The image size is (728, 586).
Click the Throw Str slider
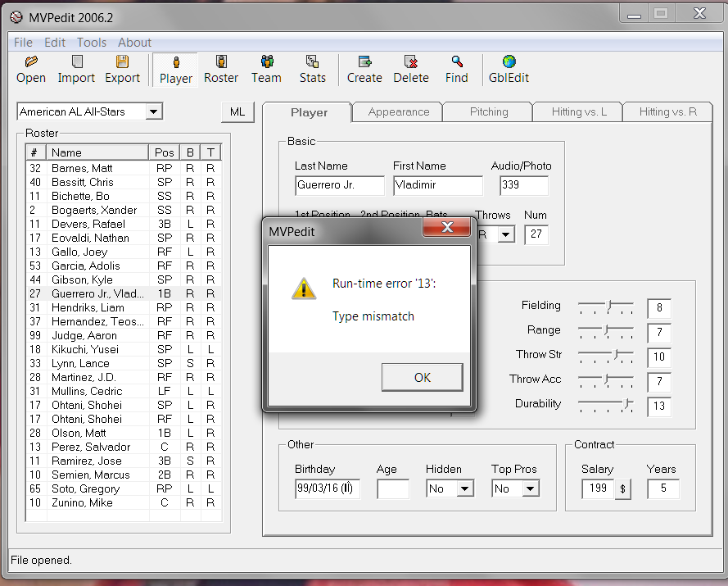[605, 356]
